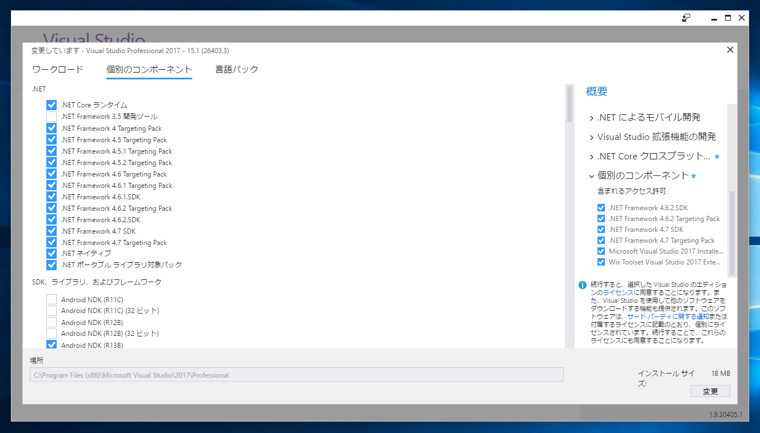Image resolution: width=760 pixels, height=433 pixels.
Task: Toggle .NET Framework 4.6.2 SDK in component list
Action: (51, 219)
